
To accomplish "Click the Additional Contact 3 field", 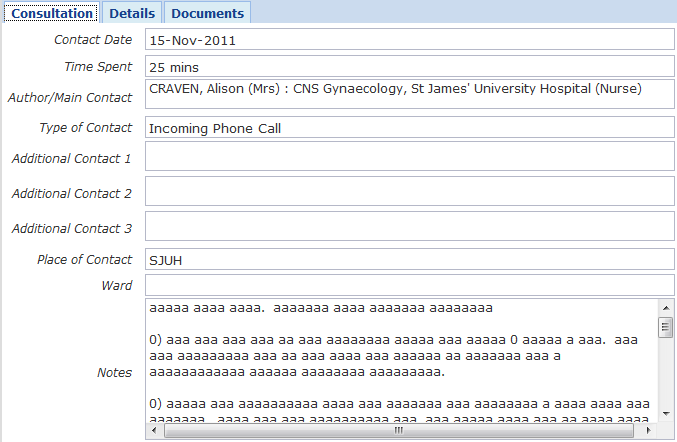I will point(410,226).
